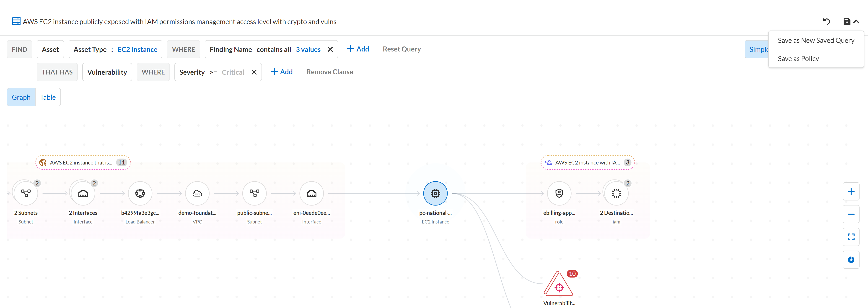Remove the Finding Name filter
The width and height of the screenshot is (868, 308).
tap(330, 49)
